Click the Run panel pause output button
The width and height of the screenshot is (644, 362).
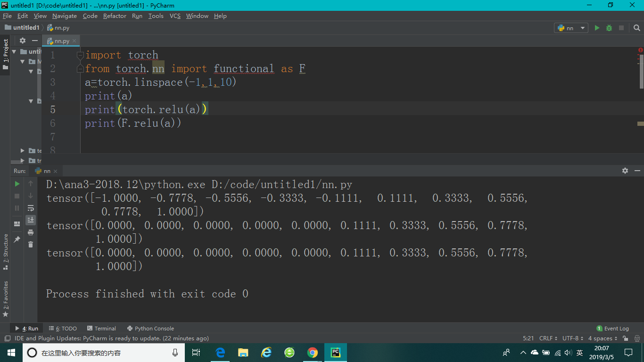click(17, 208)
